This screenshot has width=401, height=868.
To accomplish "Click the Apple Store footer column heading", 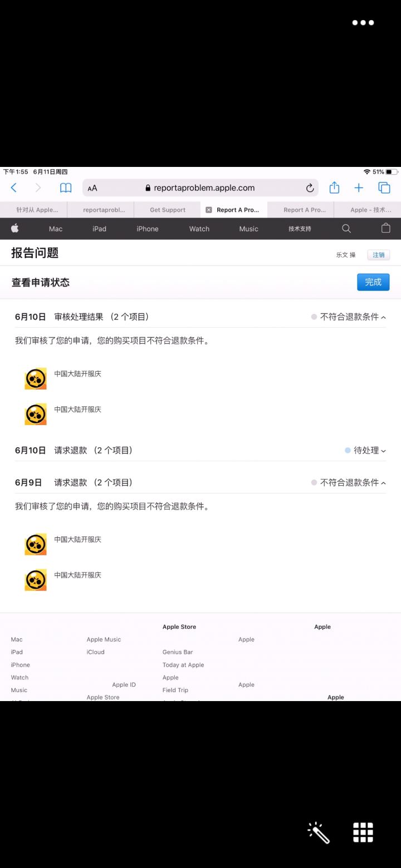I will pyautogui.click(x=179, y=627).
